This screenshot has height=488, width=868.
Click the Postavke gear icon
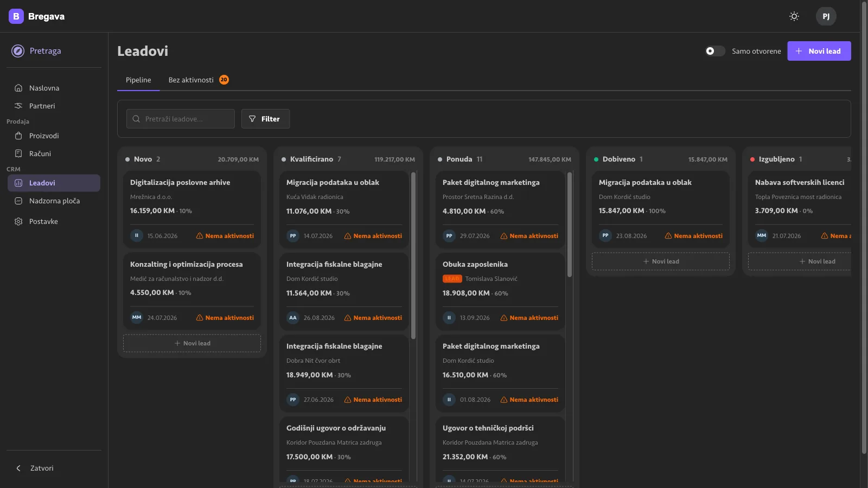pyautogui.click(x=18, y=221)
